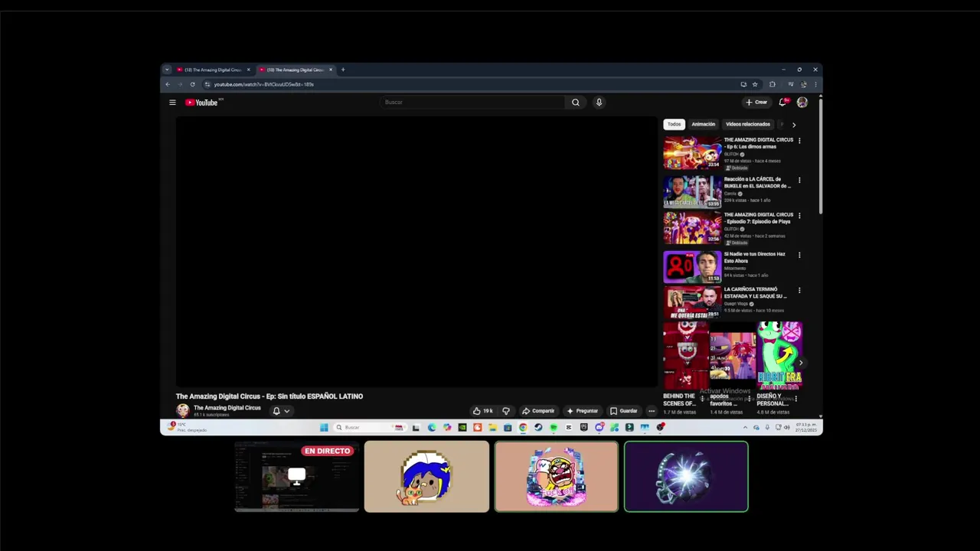Click the black video player area

click(x=416, y=252)
